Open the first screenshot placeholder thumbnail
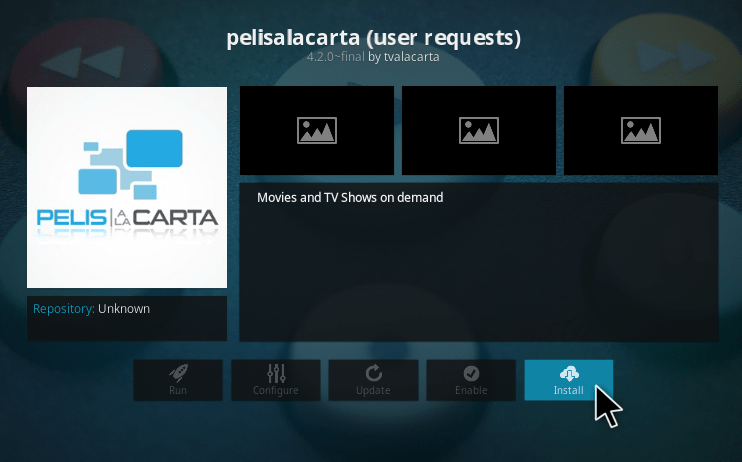 [317, 130]
